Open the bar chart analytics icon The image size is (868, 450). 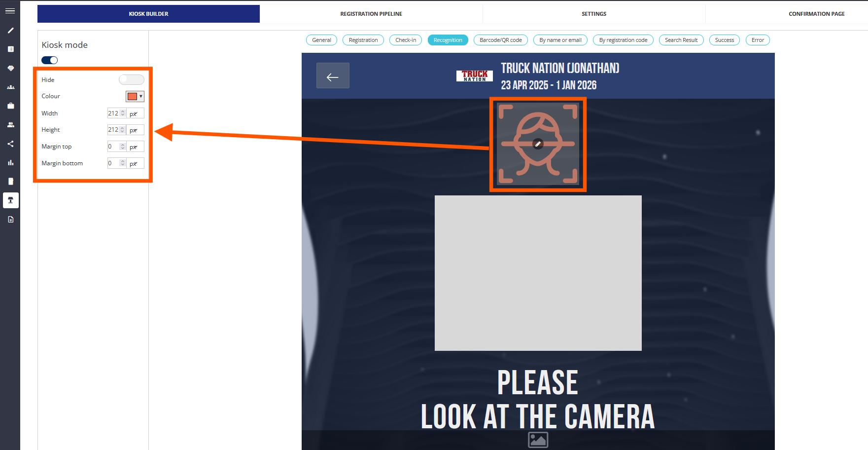(x=10, y=163)
